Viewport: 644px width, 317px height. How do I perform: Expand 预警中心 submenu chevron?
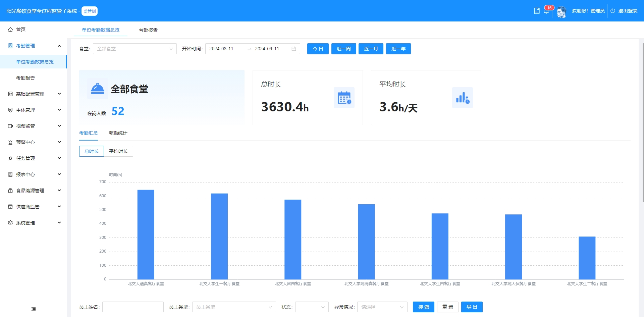click(59, 142)
